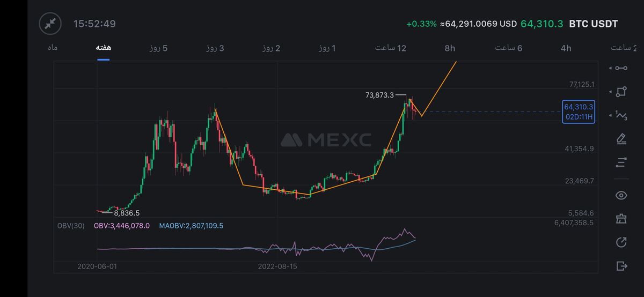Switch to the 1 روز timeframe
The height and width of the screenshot is (297, 644).
point(327,48)
